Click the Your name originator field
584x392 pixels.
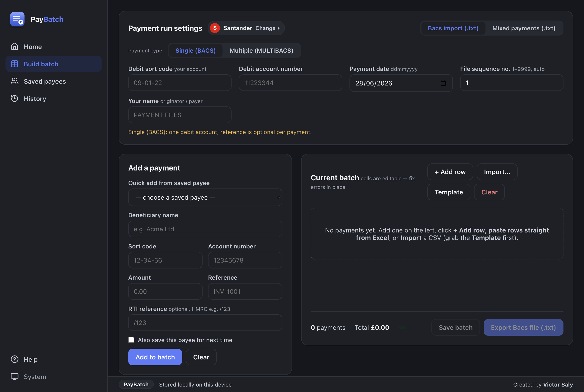click(x=180, y=115)
